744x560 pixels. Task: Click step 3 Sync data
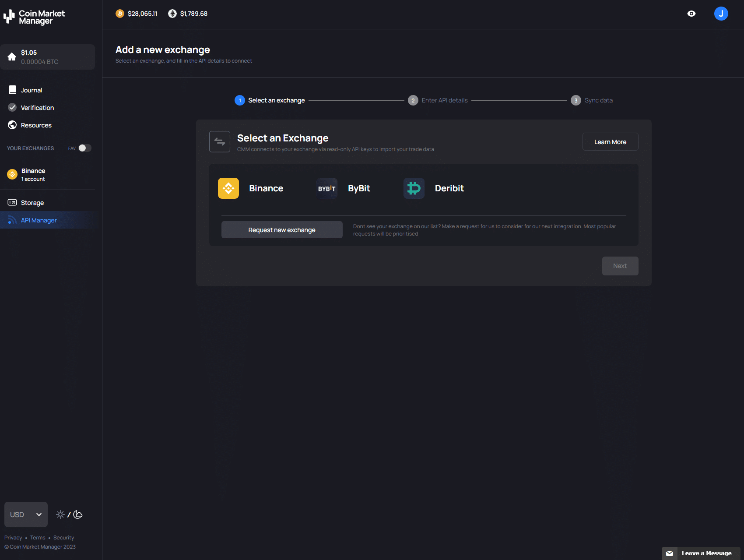point(592,100)
